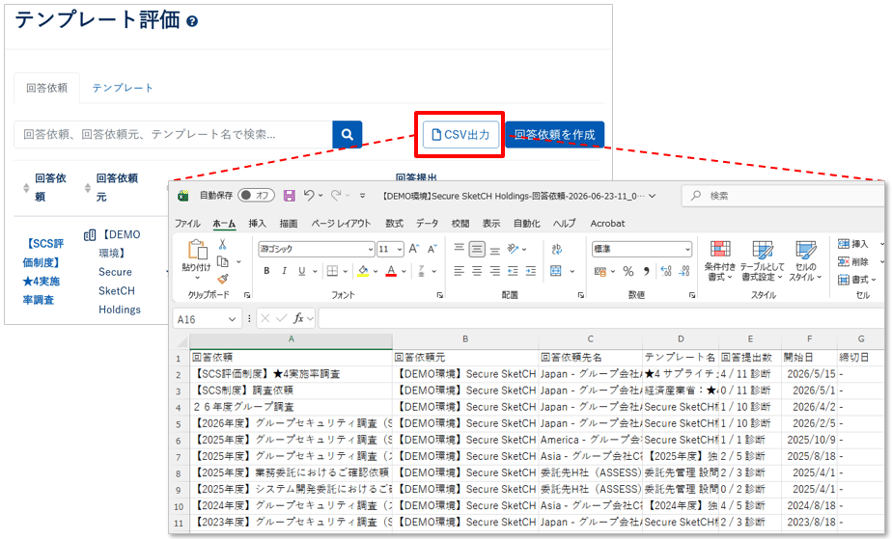Click the insert function fx icon
The image size is (892, 539).
click(298, 319)
